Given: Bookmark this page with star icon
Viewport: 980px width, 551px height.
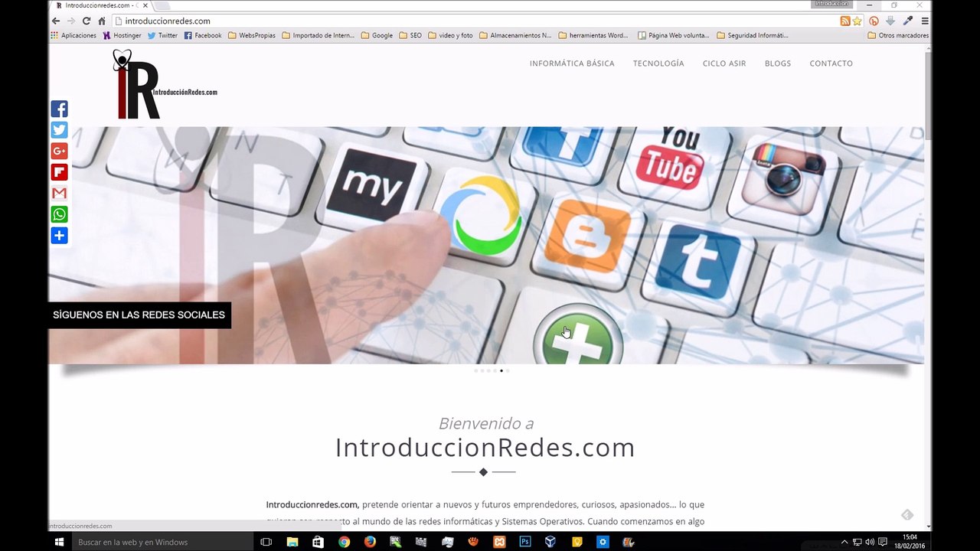Looking at the screenshot, I should 857,21.
